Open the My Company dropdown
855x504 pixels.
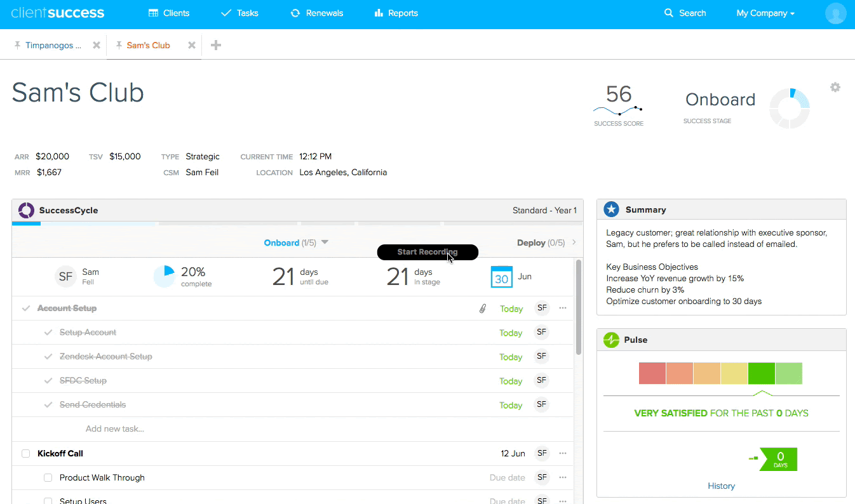tap(765, 13)
